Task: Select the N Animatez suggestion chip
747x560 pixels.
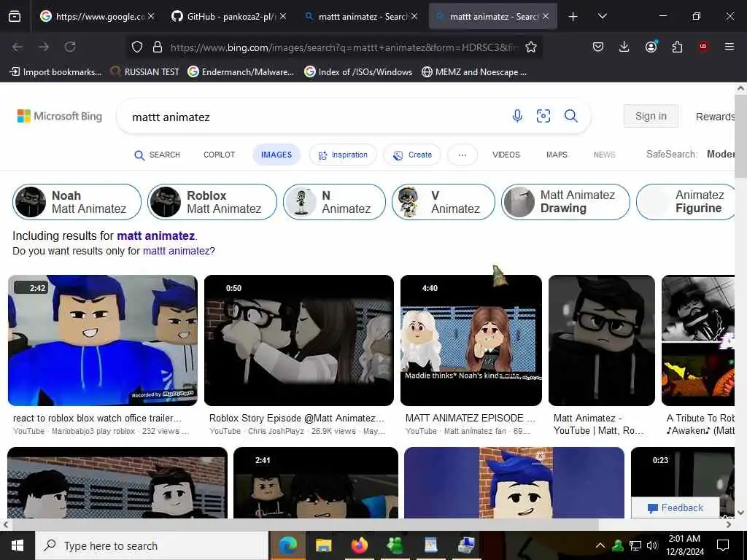Action: point(334,202)
